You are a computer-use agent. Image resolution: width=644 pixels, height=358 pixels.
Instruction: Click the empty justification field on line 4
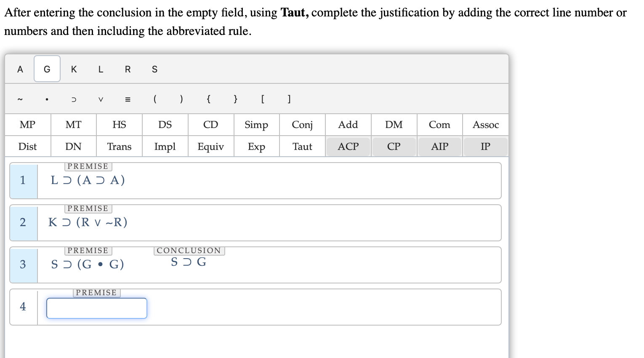point(96,308)
